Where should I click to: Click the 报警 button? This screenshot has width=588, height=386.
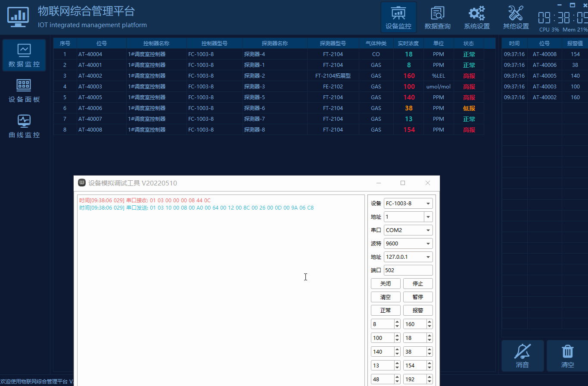[x=418, y=311]
